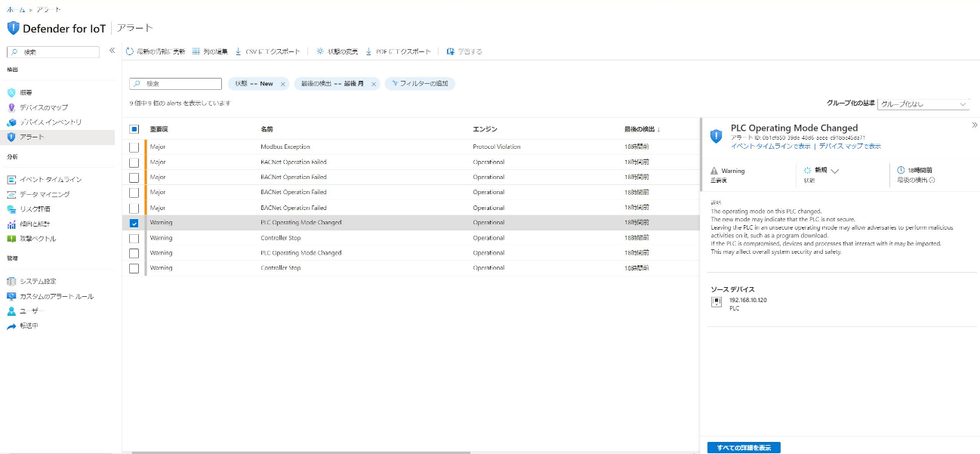Click 学習する learn icon

(x=451, y=51)
